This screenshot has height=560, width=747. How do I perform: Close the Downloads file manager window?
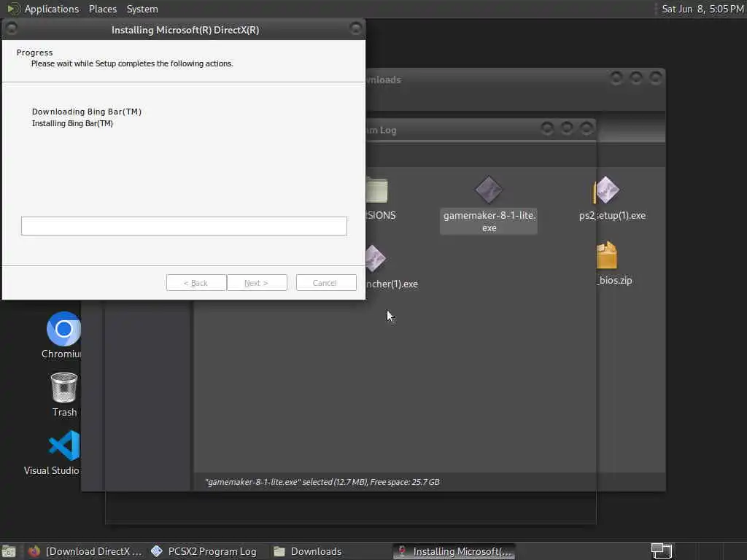pyautogui.click(x=656, y=77)
